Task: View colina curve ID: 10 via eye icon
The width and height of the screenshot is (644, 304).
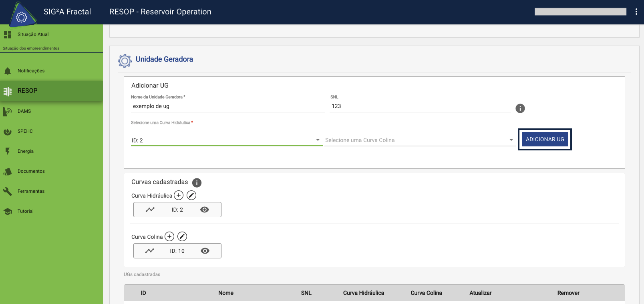Action: [x=205, y=251]
